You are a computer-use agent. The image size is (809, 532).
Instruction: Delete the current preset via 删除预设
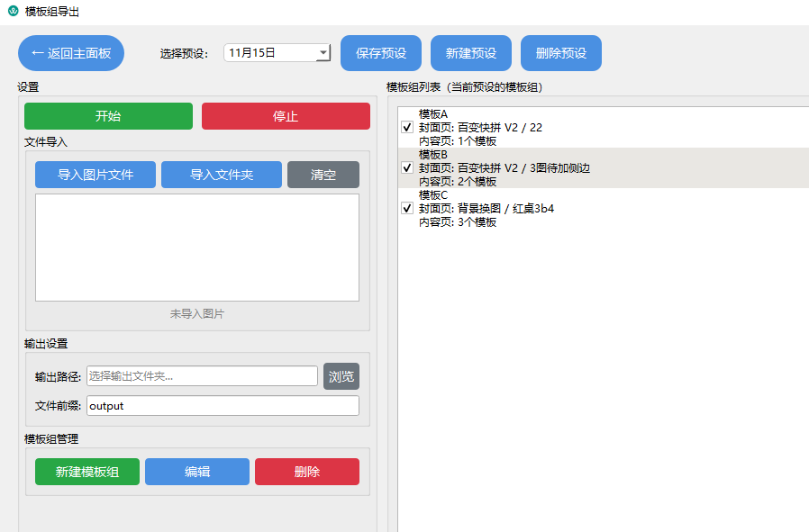pyautogui.click(x=560, y=52)
